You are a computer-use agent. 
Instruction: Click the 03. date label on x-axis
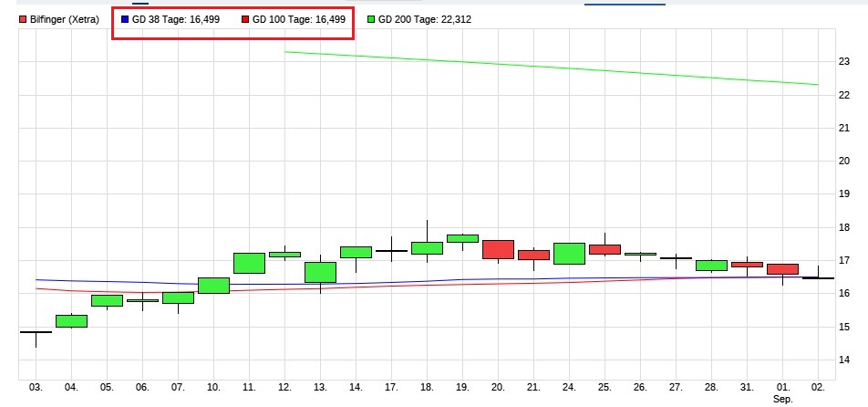[36, 388]
